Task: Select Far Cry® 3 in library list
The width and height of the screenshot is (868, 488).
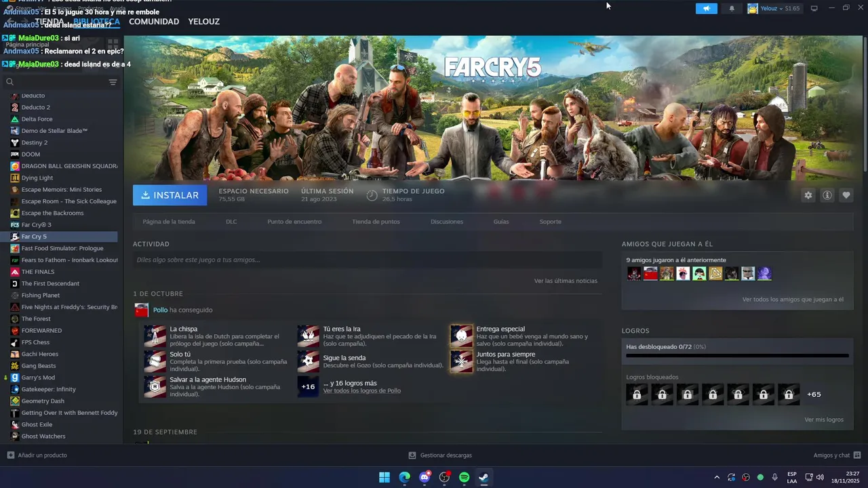Action: tap(60, 225)
